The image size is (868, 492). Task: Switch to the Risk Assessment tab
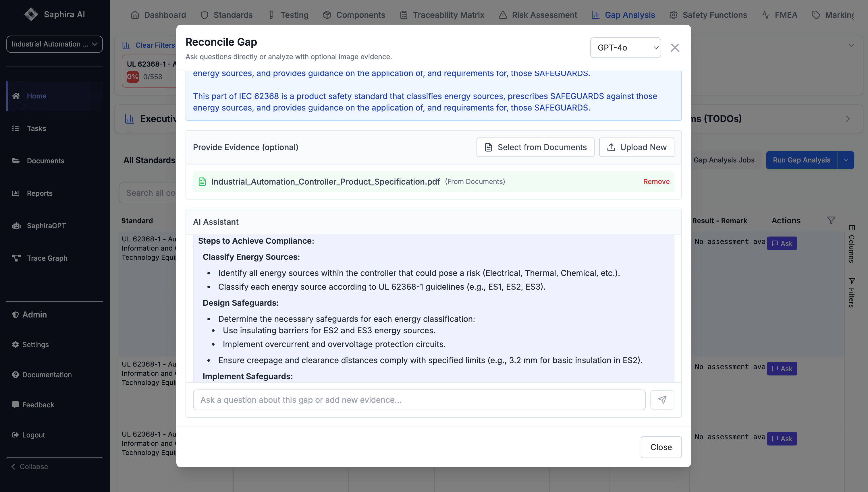click(538, 15)
